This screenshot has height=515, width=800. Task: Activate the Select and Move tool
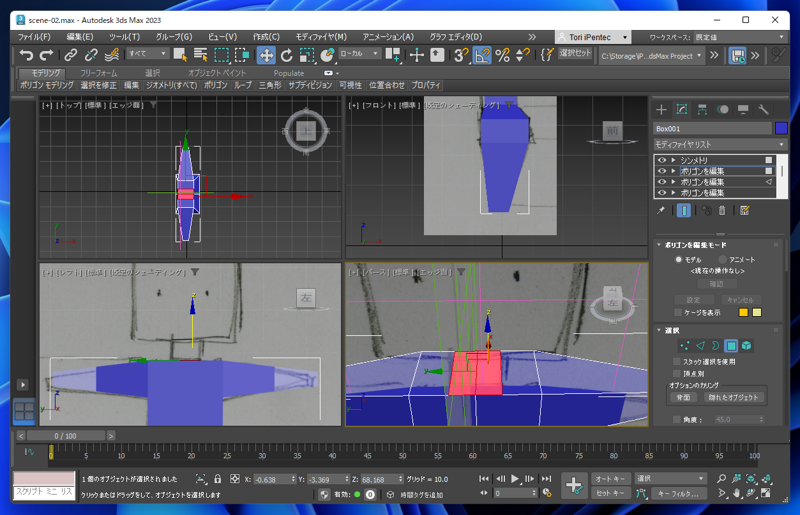tap(266, 55)
